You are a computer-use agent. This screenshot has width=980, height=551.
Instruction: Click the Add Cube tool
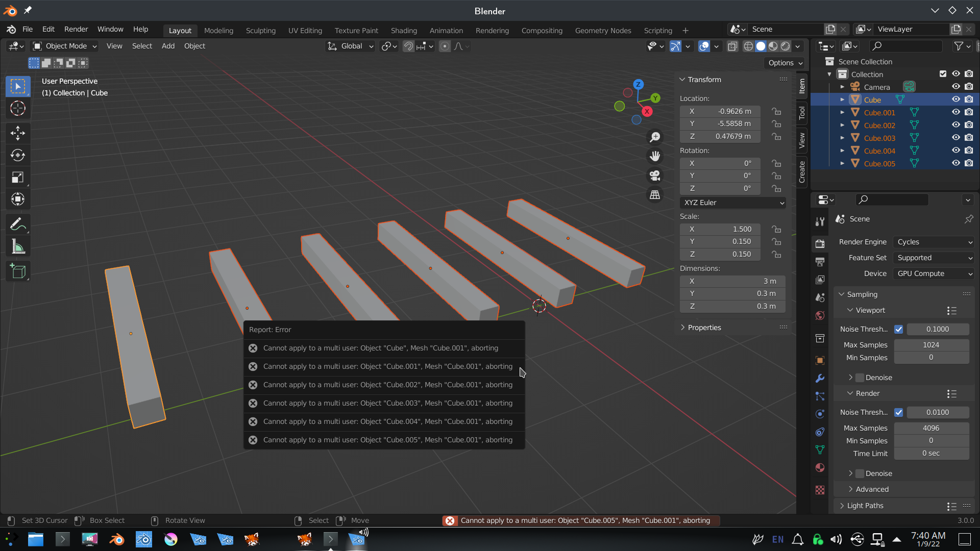pos(18,271)
